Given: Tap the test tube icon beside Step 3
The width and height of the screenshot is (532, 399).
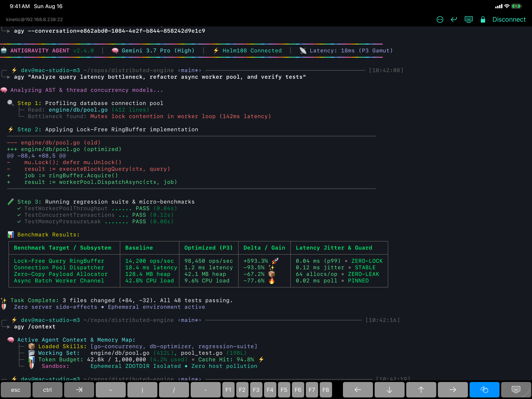Looking at the screenshot, I should (x=11, y=202).
